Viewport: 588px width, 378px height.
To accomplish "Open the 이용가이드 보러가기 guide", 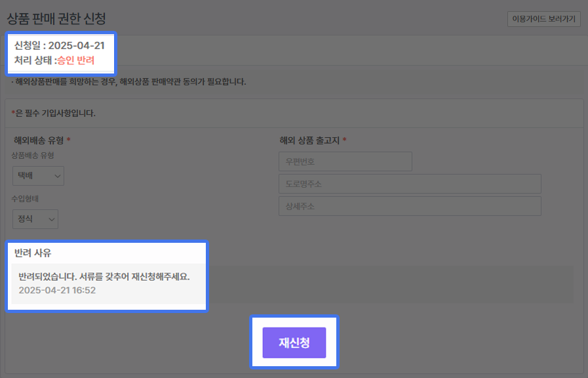I will (x=543, y=19).
